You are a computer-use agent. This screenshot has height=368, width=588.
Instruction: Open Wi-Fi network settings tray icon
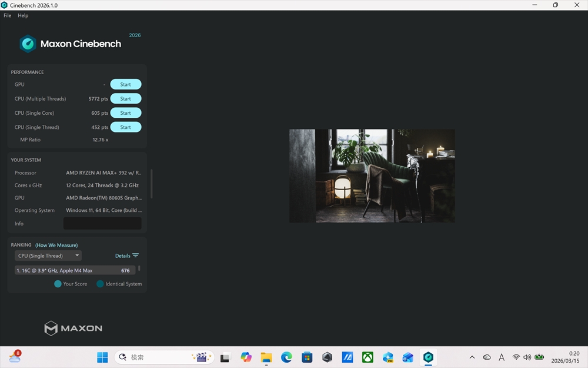point(516,357)
